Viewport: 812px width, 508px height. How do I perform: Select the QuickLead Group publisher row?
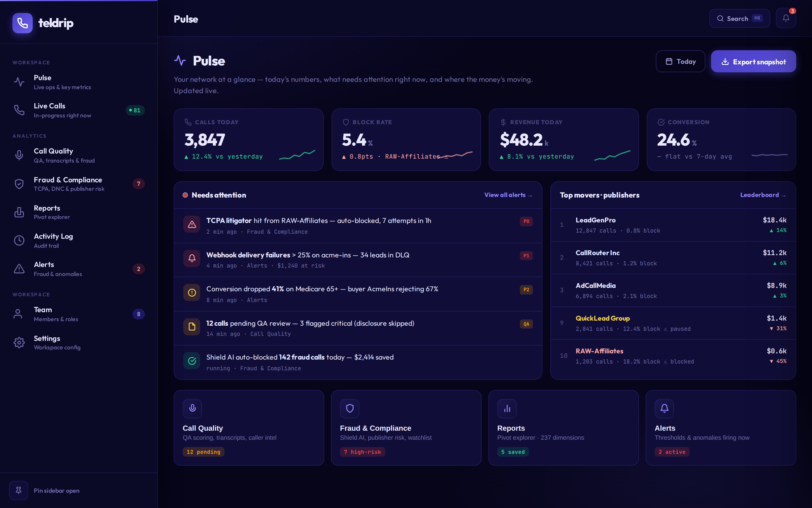coord(673,323)
